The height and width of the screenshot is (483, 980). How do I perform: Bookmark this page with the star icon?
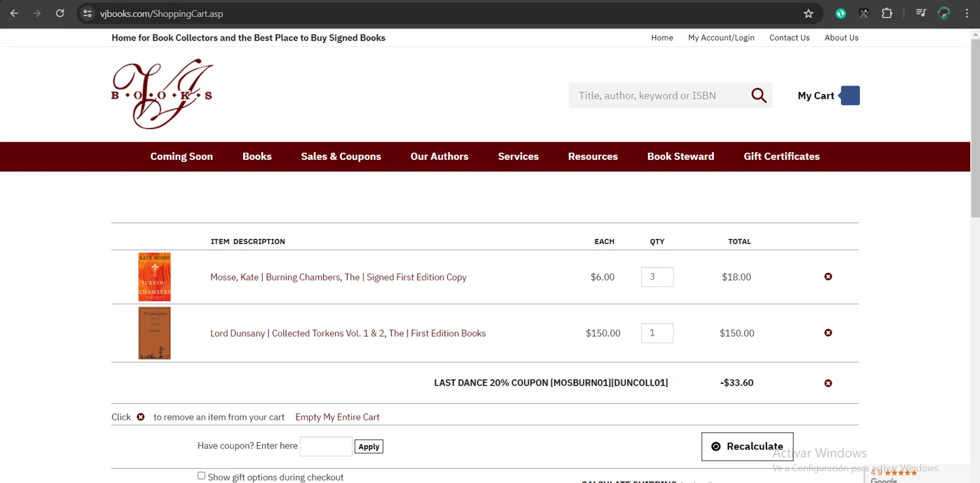(x=808, y=13)
